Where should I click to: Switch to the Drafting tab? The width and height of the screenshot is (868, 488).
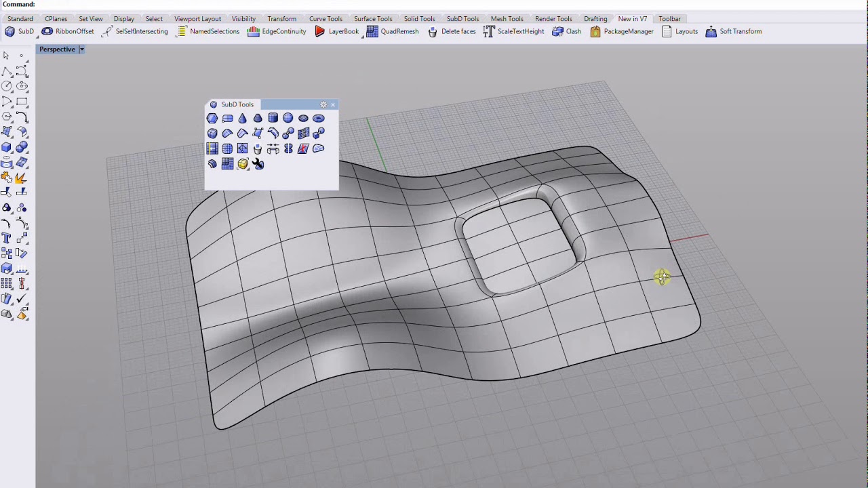[x=596, y=19]
